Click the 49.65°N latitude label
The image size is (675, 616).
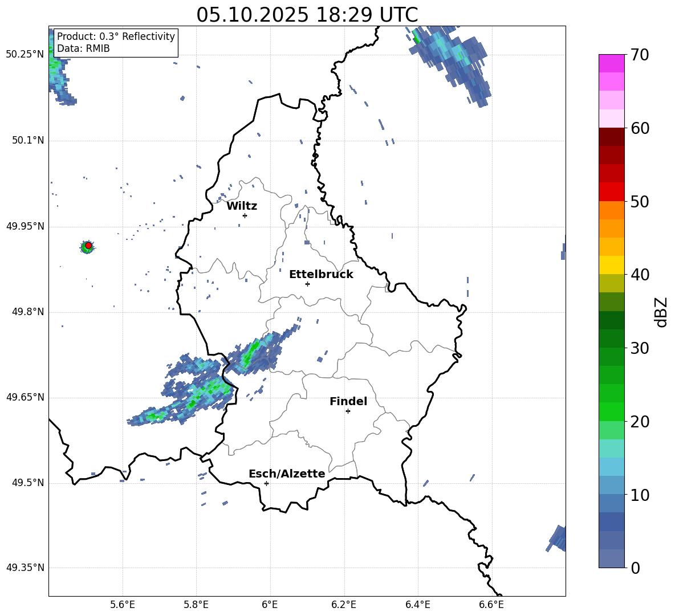25,397
